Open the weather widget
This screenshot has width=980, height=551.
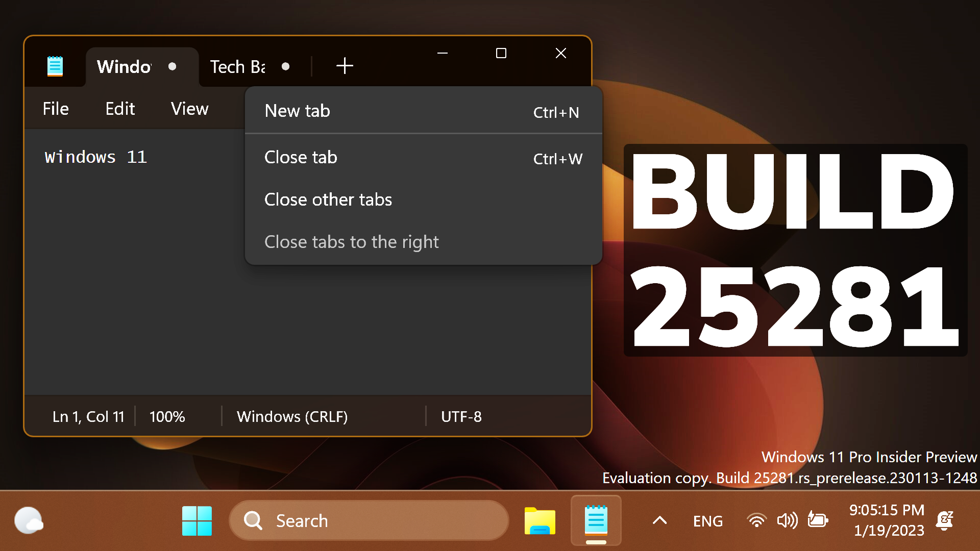[x=29, y=520]
